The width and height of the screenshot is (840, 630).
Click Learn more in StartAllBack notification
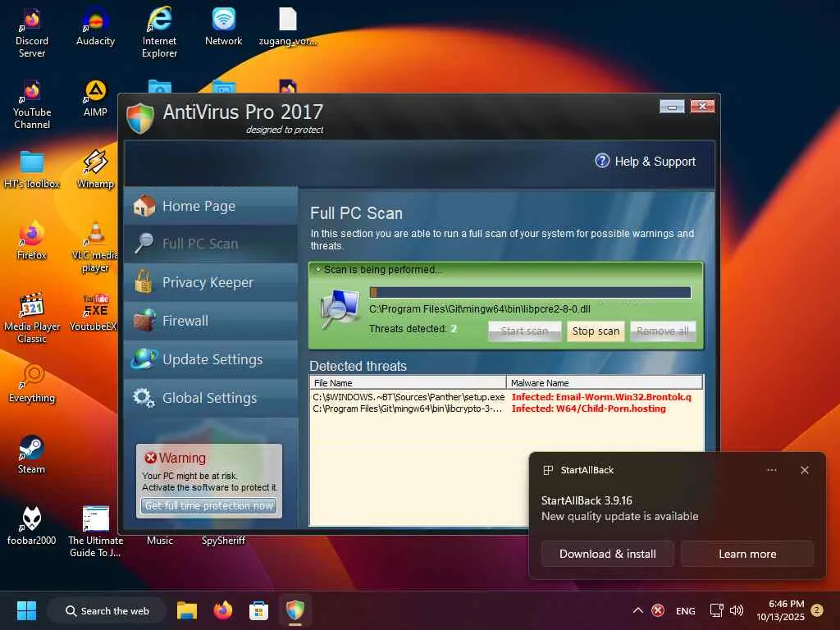pos(747,554)
